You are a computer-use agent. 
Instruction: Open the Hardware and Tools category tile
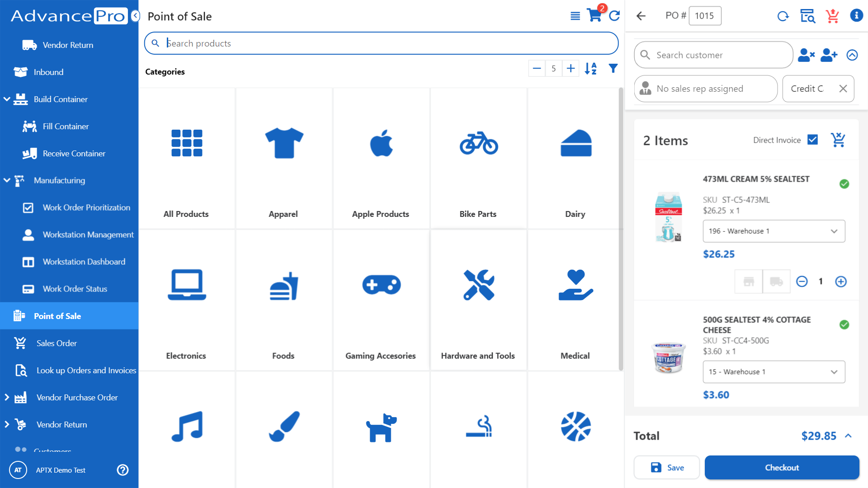478,300
